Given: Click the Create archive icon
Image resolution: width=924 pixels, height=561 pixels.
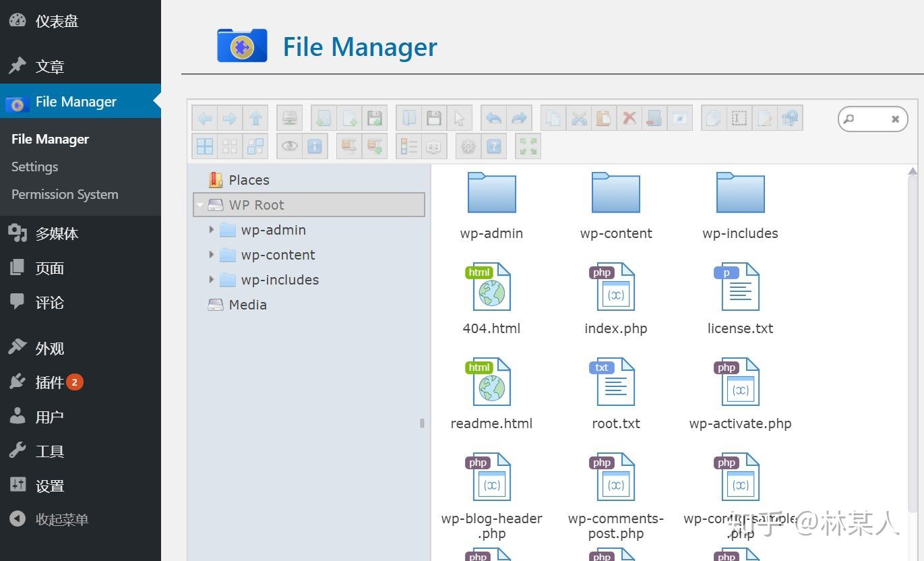Looking at the screenshot, I should (375, 146).
